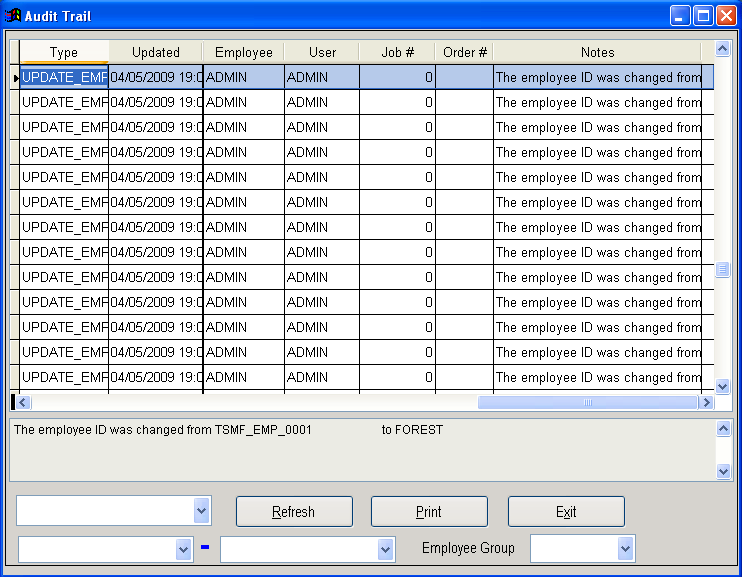Open the range end dropdown after the dash
742x577 pixels.
click(385, 549)
